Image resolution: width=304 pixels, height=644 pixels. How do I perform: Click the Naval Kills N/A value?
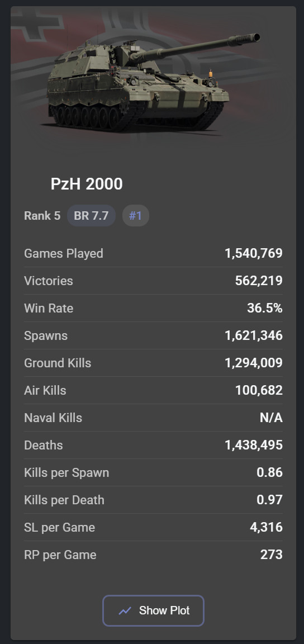coord(271,418)
